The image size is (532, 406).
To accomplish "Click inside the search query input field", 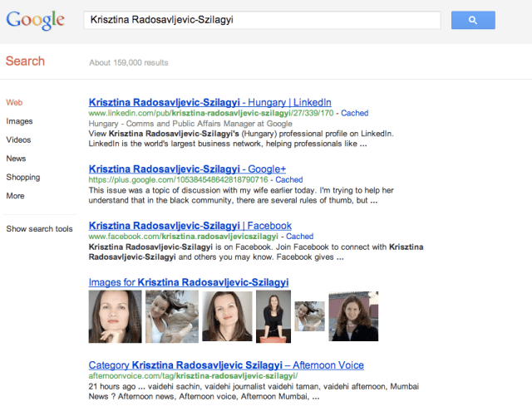I will coord(262,20).
